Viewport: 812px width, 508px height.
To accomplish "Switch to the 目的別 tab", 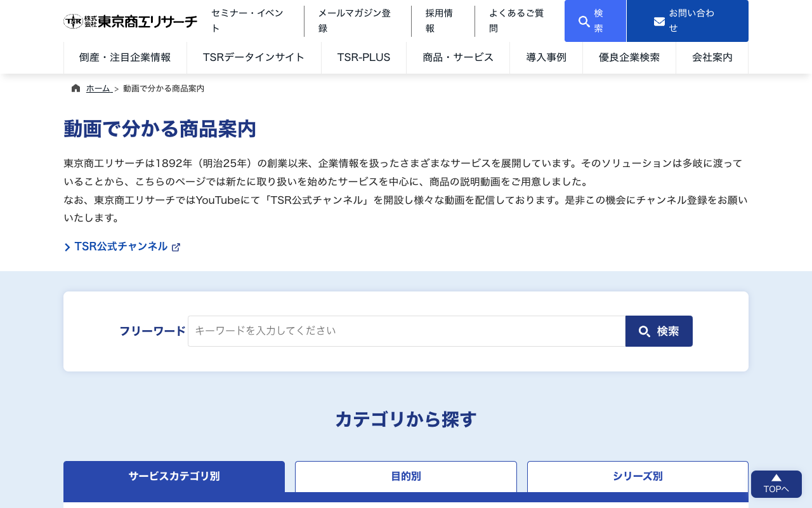I will coord(406,477).
